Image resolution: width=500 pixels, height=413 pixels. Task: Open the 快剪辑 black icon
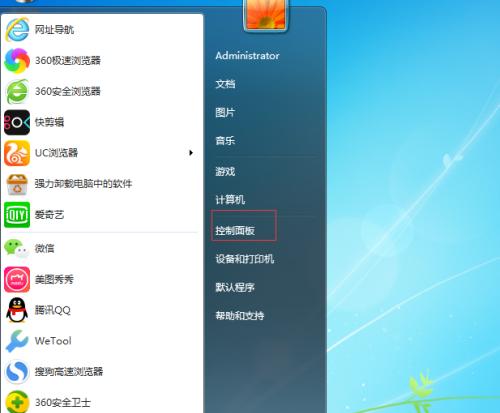[17, 122]
